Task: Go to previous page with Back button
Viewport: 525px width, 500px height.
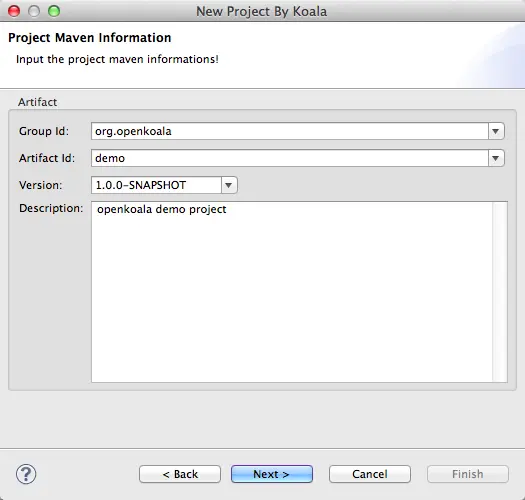Action: pos(180,474)
